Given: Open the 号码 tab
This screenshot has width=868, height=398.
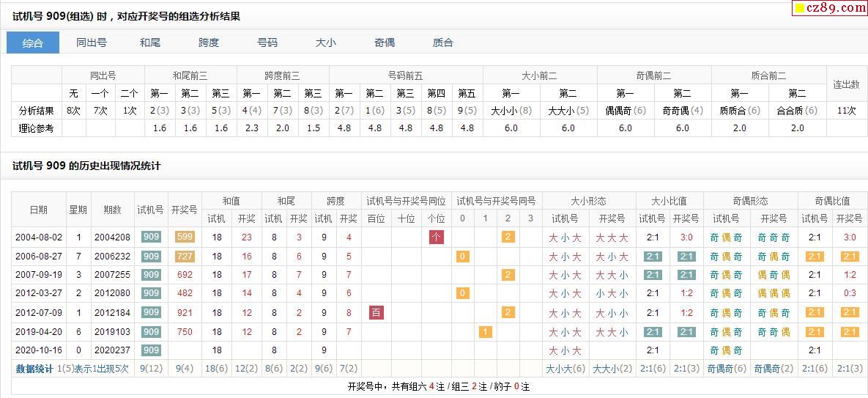Looking at the screenshot, I should click(267, 43).
